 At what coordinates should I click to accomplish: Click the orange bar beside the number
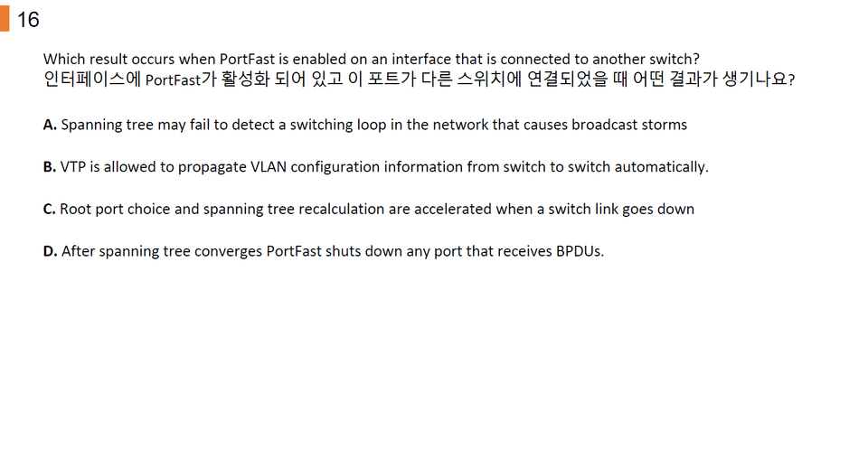point(5,18)
